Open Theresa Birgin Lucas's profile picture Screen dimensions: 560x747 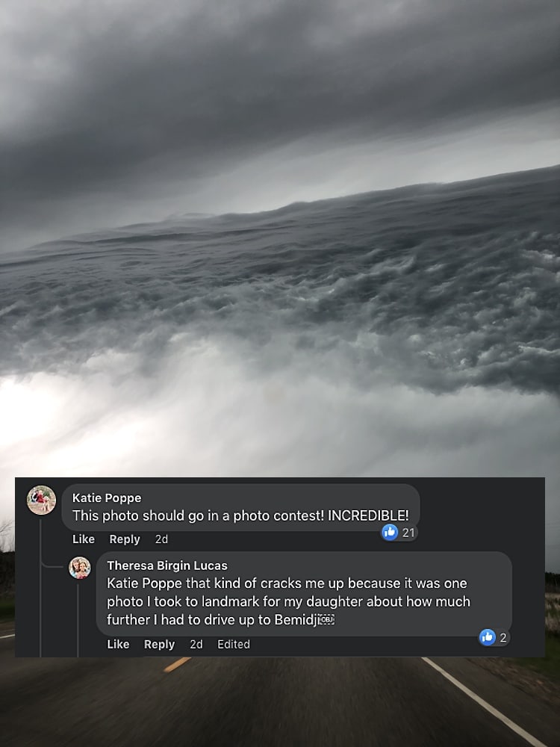(x=80, y=568)
